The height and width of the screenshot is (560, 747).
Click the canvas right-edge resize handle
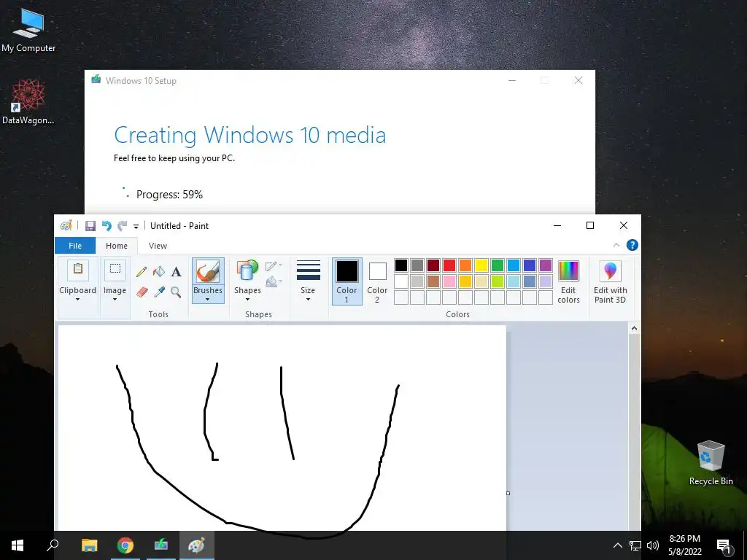[x=508, y=493]
